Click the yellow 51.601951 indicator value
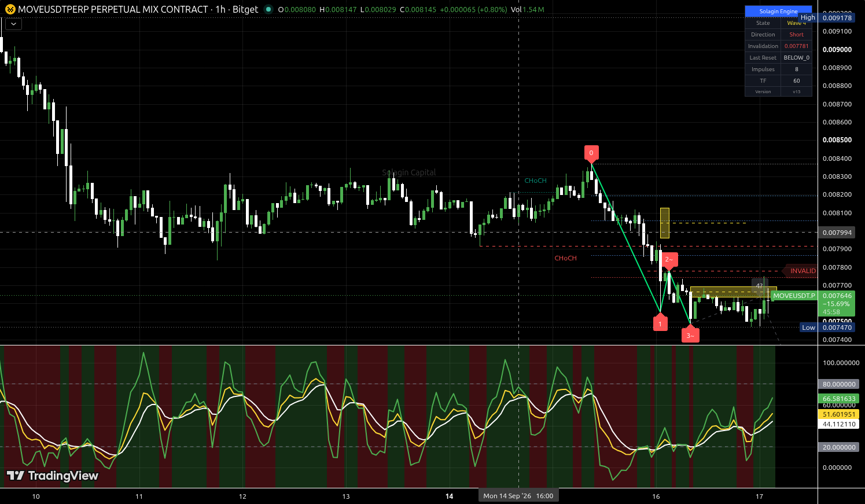Image resolution: width=865 pixels, height=504 pixels. [839, 414]
